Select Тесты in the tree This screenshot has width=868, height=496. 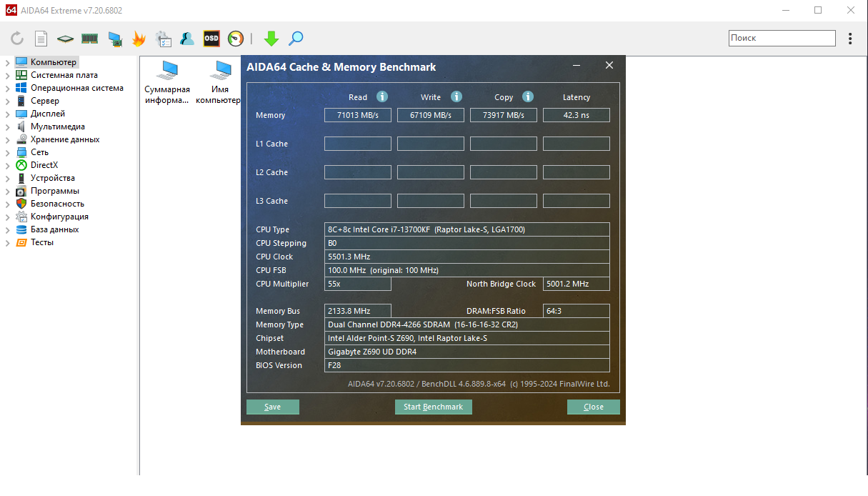pyautogui.click(x=42, y=242)
